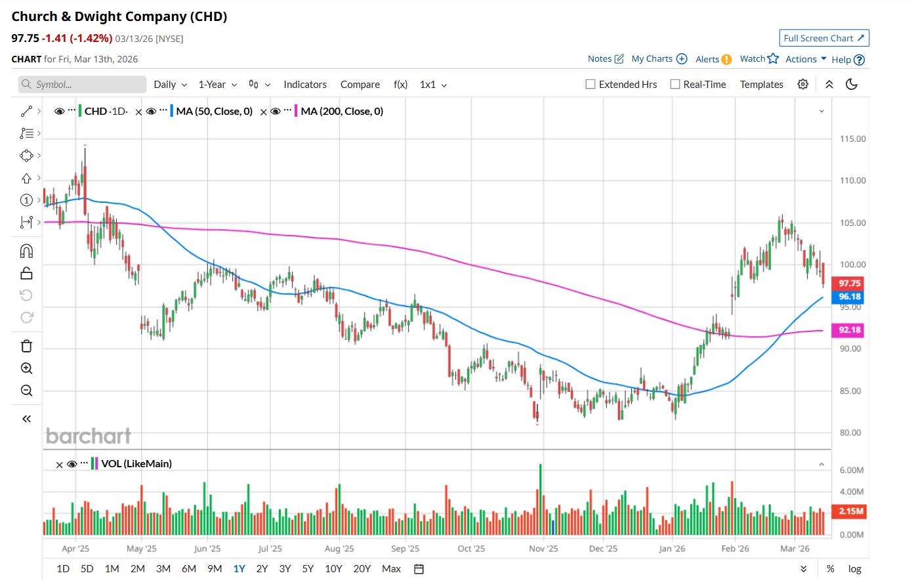Screen dimensions: 912x588
Task: Click the magnet snap tool icon
Action: pyautogui.click(x=26, y=251)
